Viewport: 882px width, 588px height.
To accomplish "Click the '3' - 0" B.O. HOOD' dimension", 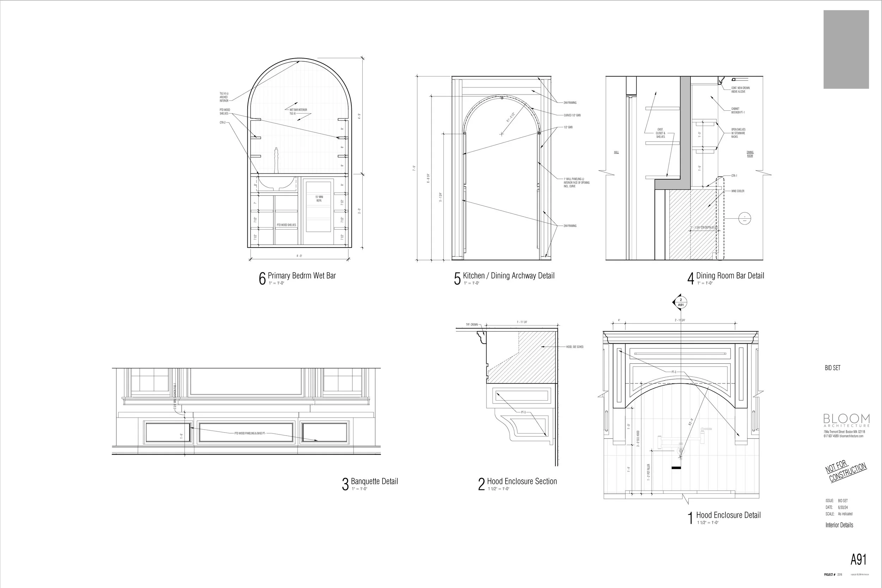I will (638, 439).
